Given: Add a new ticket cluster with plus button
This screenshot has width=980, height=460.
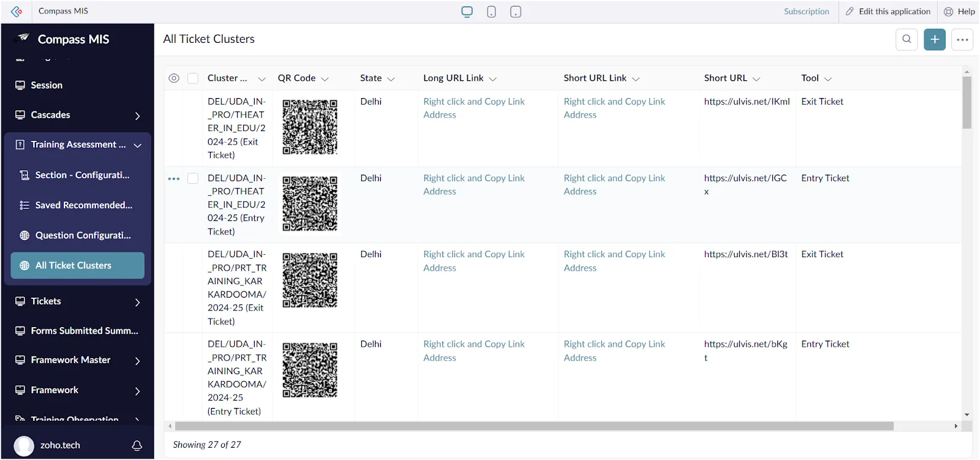Looking at the screenshot, I should [935, 39].
